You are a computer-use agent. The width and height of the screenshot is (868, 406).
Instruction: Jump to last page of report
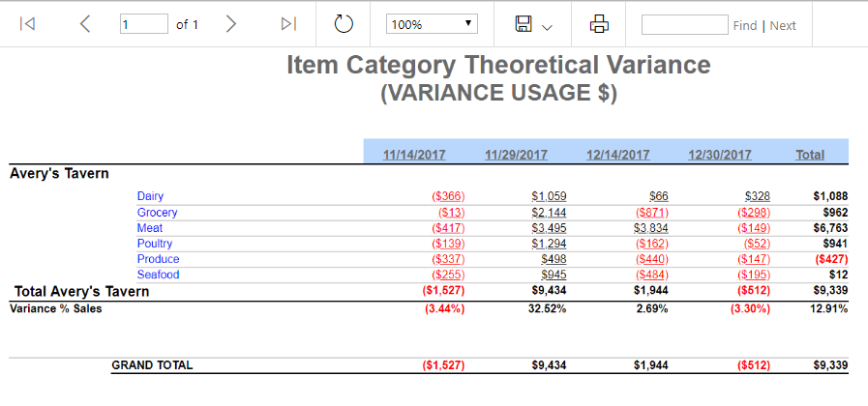[x=289, y=24]
